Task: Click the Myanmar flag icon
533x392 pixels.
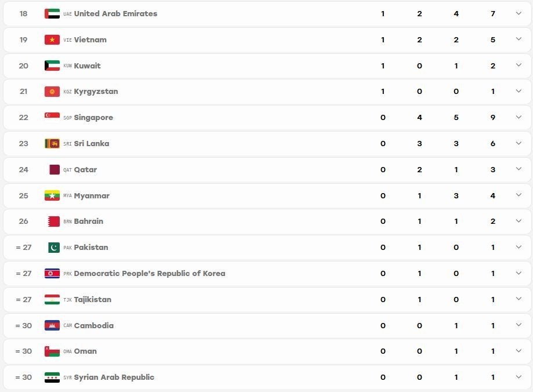Action: pos(52,195)
